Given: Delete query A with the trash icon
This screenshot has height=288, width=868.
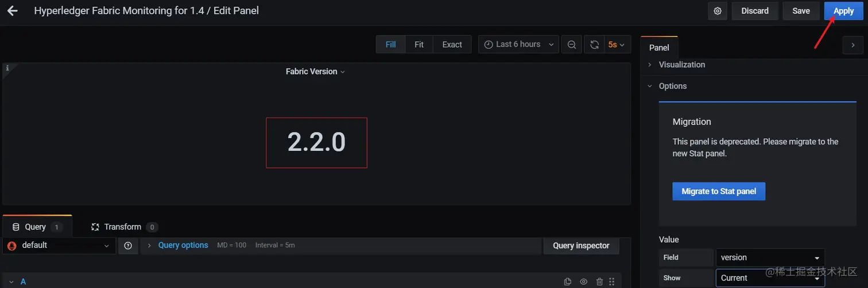Looking at the screenshot, I should click(x=599, y=281).
